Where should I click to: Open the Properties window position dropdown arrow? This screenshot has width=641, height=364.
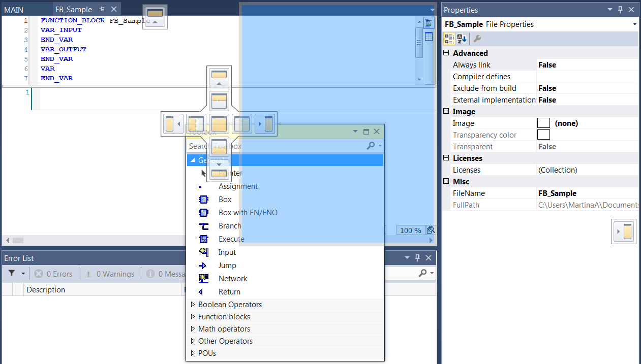(609, 10)
